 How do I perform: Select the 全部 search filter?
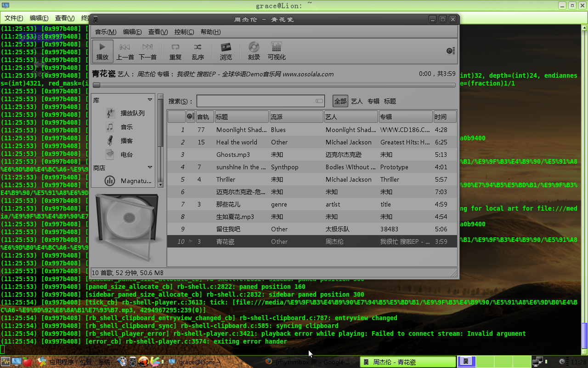pos(340,101)
